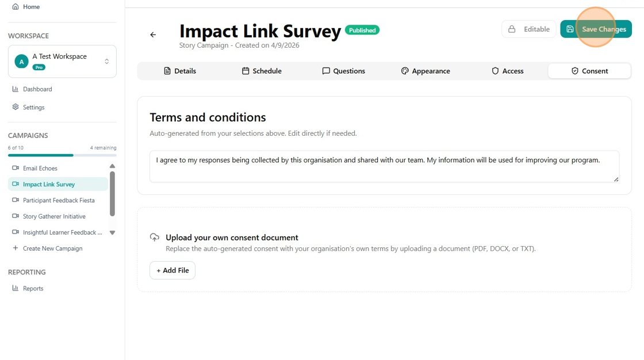Click the back arrow beside Impact Link Survey
This screenshot has height=360, width=644.
click(x=153, y=35)
